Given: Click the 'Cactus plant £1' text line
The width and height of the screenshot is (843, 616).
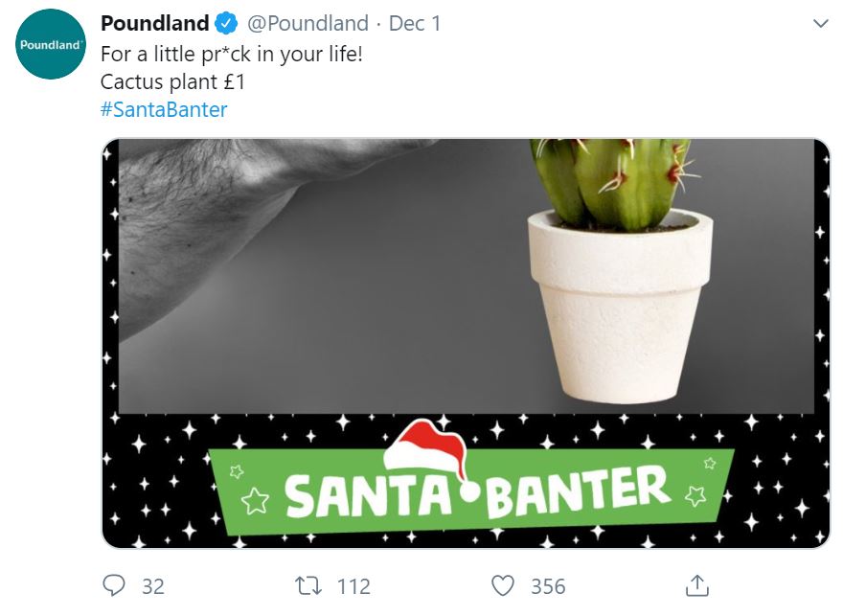Looking at the screenshot, I should (x=173, y=82).
